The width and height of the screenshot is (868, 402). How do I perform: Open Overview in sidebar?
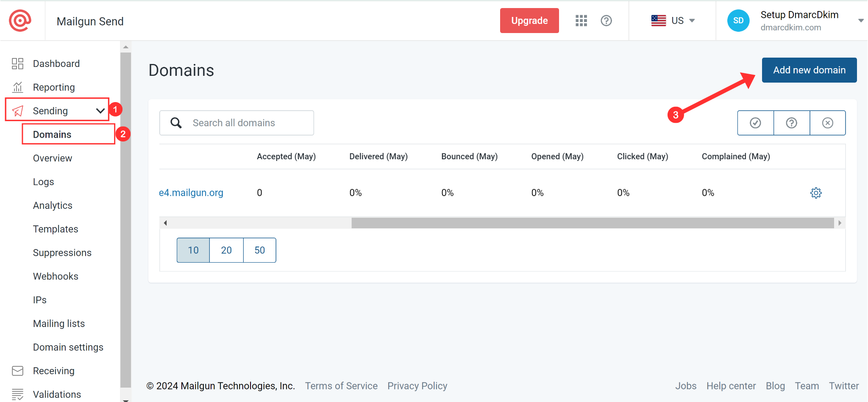tap(53, 158)
